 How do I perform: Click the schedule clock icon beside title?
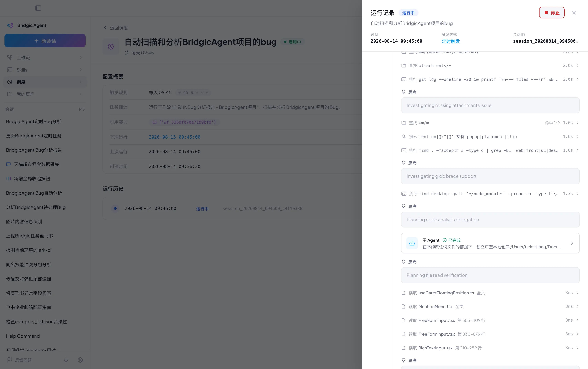click(x=111, y=46)
